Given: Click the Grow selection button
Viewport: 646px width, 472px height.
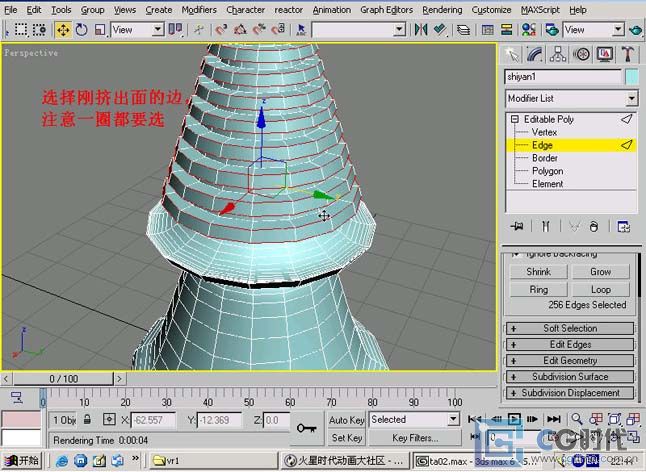Looking at the screenshot, I should (x=601, y=272).
